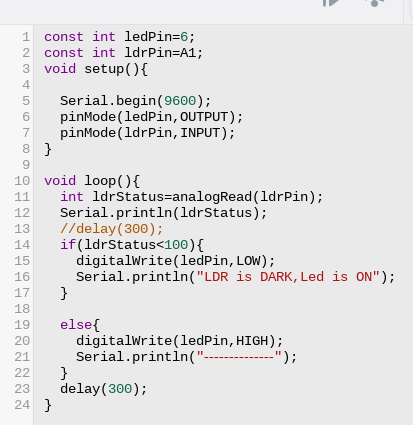Click the pinMode(ledPin,OUTPUT) line
The image size is (413, 425).
151,117
